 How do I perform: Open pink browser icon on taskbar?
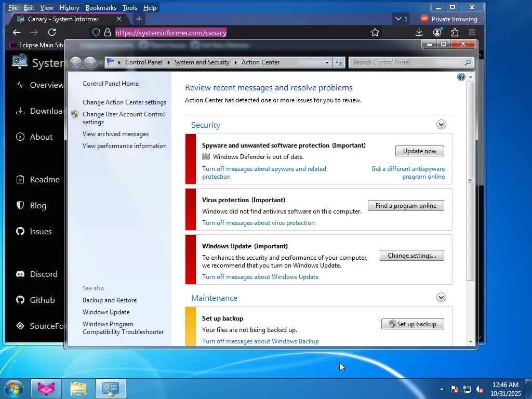(x=46, y=389)
